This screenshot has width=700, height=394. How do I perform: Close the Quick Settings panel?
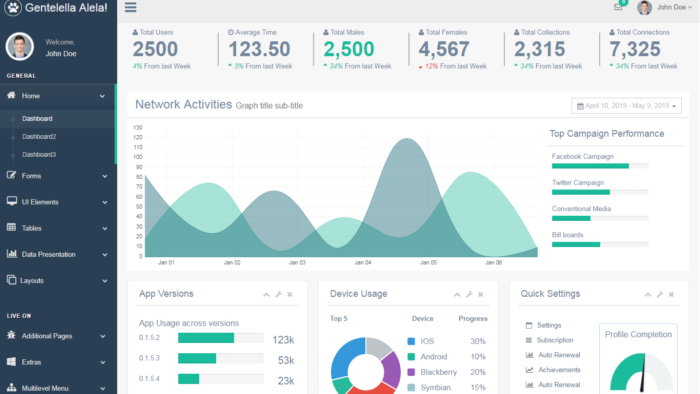(x=671, y=294)
